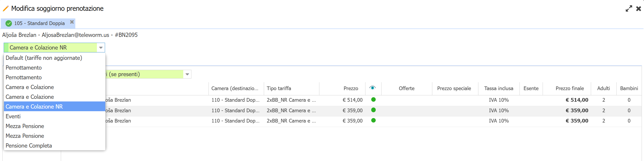Click the green checkmark on the 105 tab
This screenshot has width=644, height=161.
pos(9,23)
